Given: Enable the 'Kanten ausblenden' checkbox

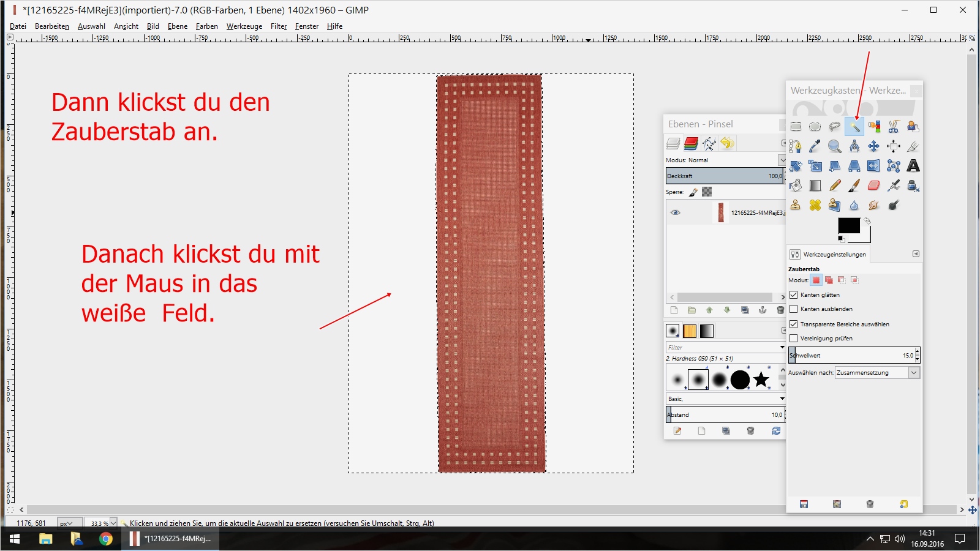Looking at the screenshot, I should click(x=794, y=309).
